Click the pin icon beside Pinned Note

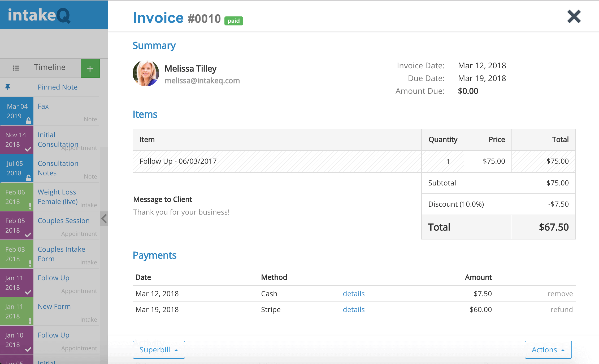coord(8,87)
